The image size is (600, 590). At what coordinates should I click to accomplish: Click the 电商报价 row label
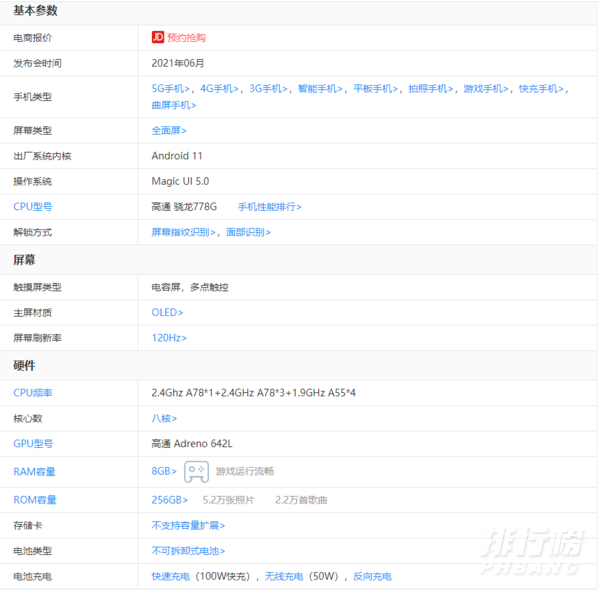tap(33, 38)
